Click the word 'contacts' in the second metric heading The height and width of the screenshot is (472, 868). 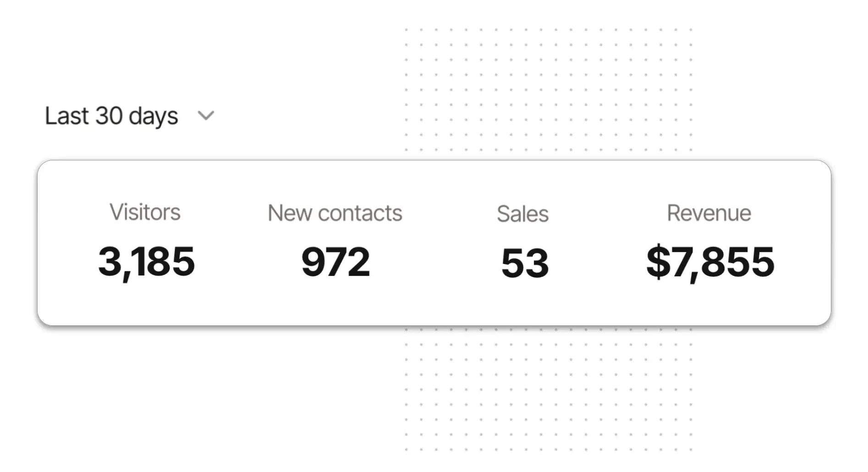[360, 213]
